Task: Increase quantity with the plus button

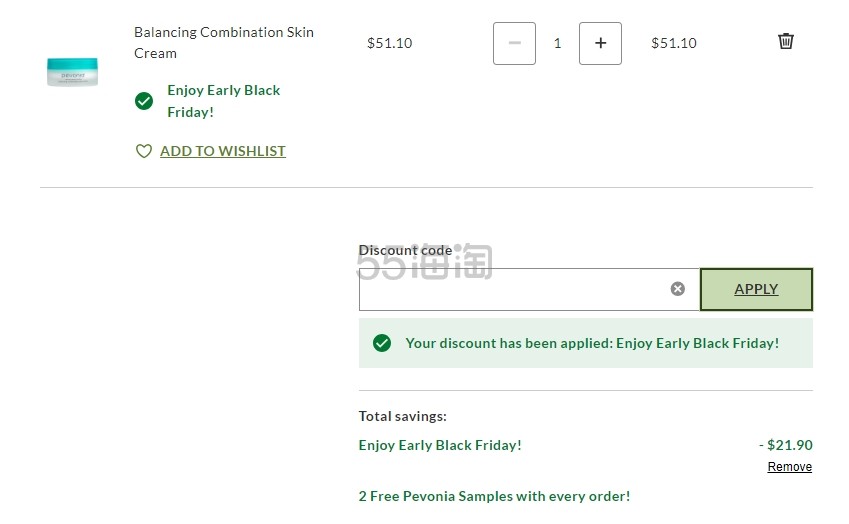Action: (600, 43)
